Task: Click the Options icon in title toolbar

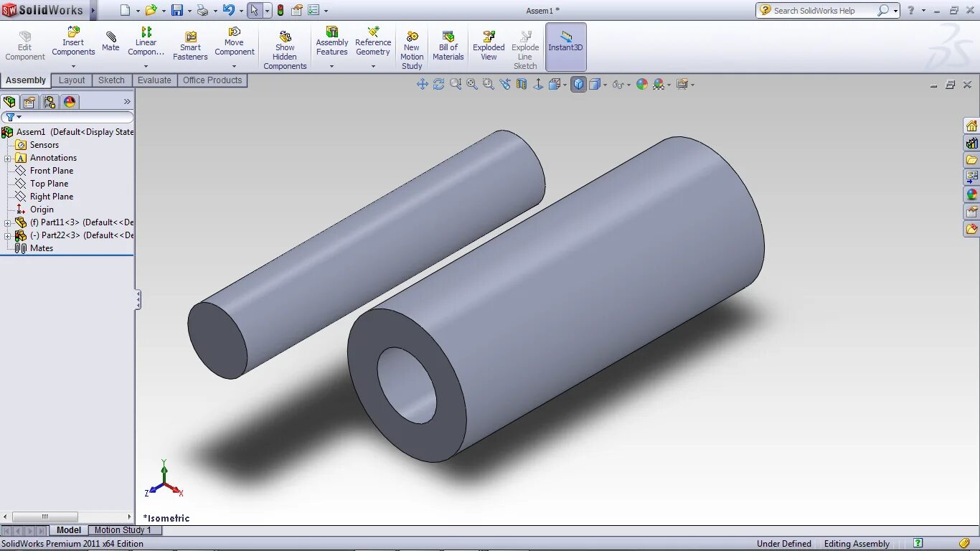Action: click(314, 10)
